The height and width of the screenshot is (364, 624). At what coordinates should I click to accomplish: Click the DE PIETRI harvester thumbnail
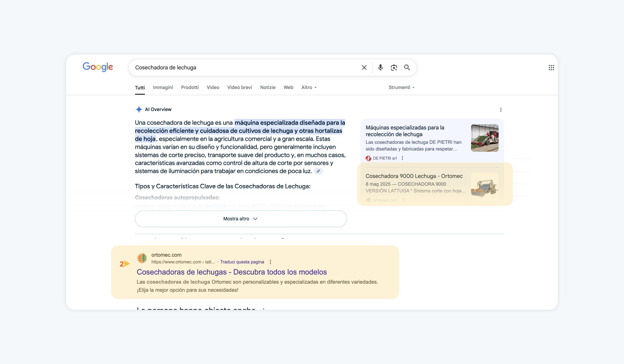(x=485, y=138)
